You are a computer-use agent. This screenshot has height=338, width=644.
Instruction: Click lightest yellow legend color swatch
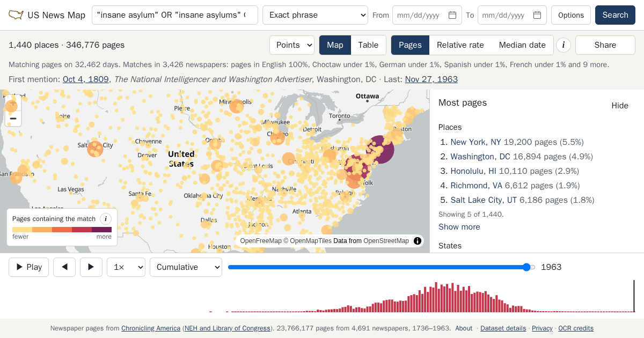[22, 230]
